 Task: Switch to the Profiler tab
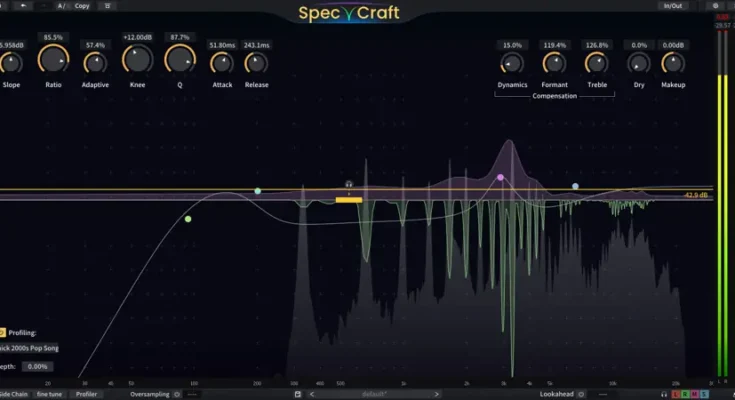pyautogui.click(x=87, y=394)
